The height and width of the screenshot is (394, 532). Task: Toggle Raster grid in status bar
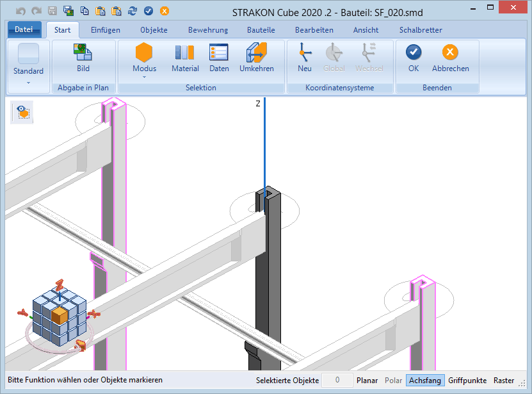[503, 381]
